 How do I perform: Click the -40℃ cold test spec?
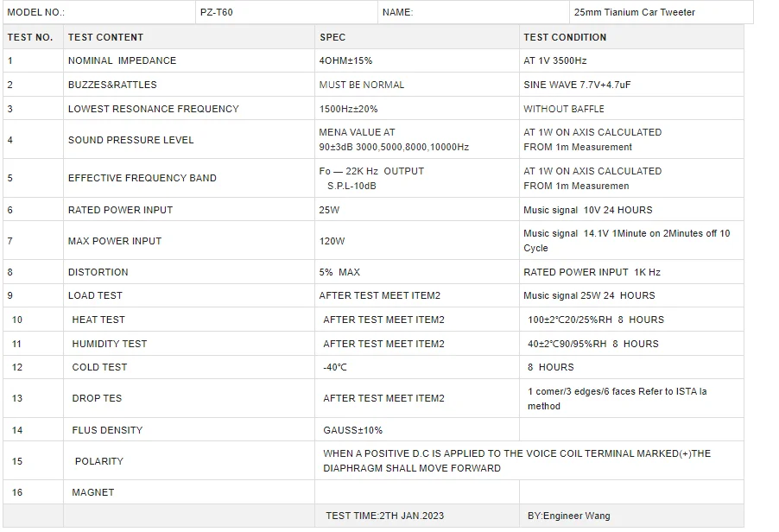tap(335, 368)
